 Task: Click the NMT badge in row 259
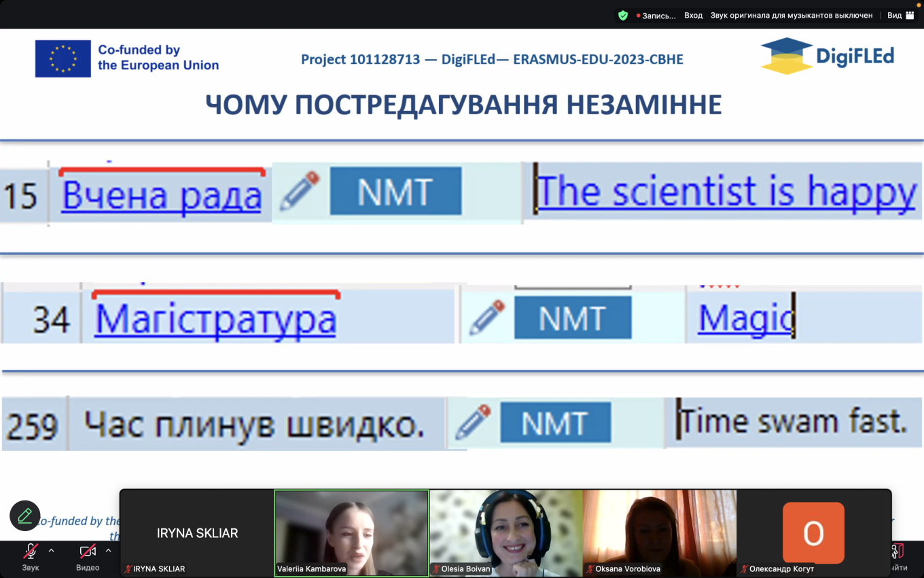pyautogui.click(x=555, y=423)
